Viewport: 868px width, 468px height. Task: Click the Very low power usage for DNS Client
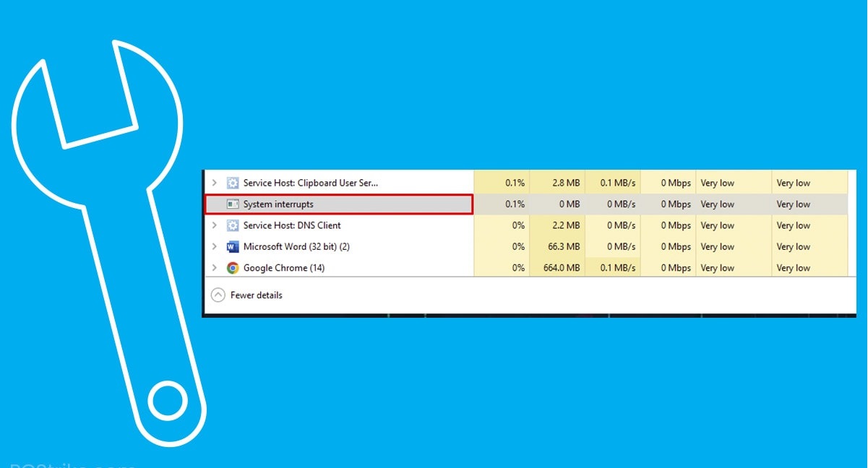(x=717, y=225)
